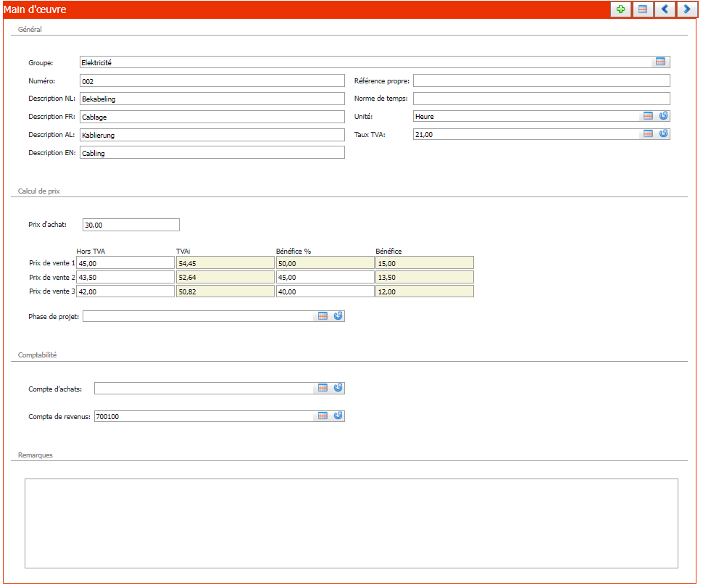
Task: Click the Comptabilité section heading
Action: tap(37, 355)
